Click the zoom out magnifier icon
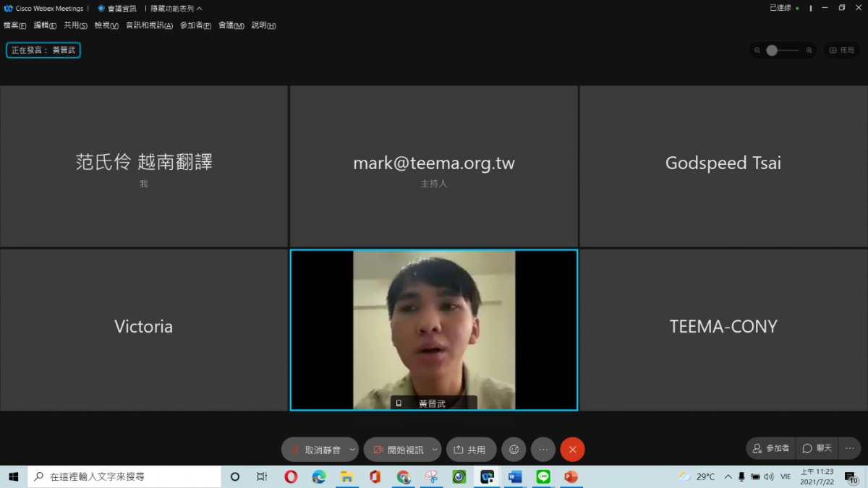This screenshot has height=488, width=868. click(x=757, y=51)
